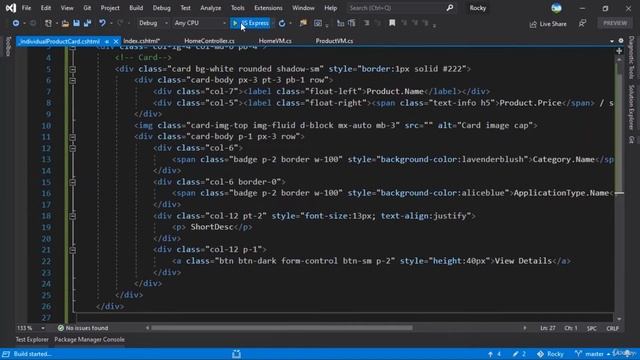Collapse the card-body div on line 6
640x360 pixels.
pos(72,80)
